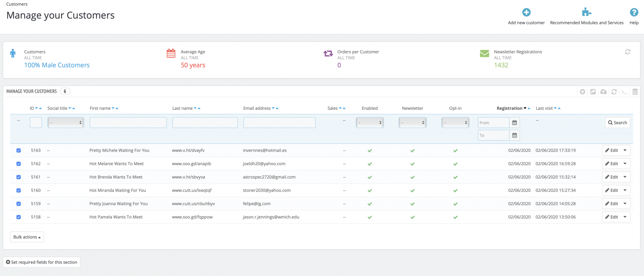Click the cloud upload import icon
Viewport: 644px width, 276px height.
tap(603, 92)
